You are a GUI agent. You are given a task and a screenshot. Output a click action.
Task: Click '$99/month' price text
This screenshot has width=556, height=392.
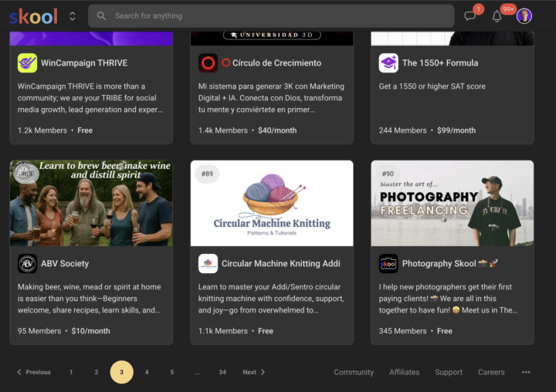456,130
